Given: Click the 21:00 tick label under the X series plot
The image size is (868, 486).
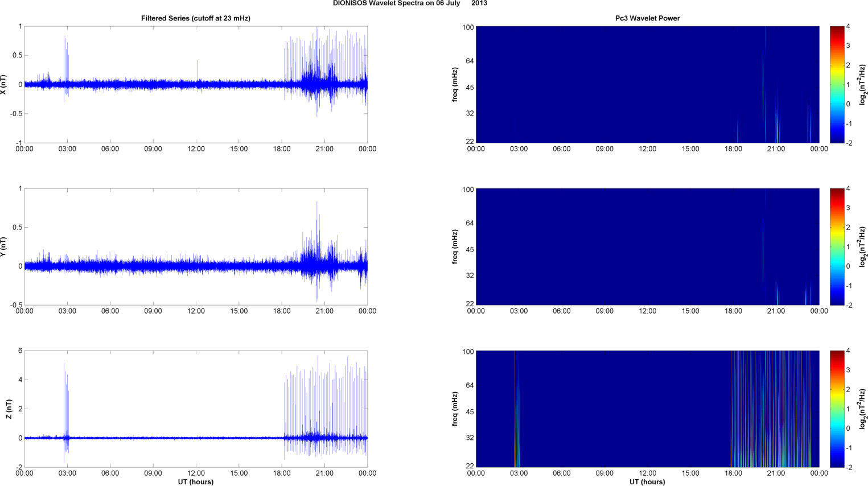Looking at the screenshot, I should click(x=324, y=149).
